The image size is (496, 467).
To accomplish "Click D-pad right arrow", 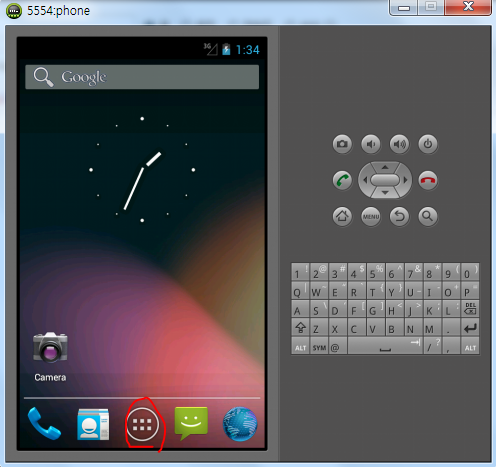I will (405, 180).
